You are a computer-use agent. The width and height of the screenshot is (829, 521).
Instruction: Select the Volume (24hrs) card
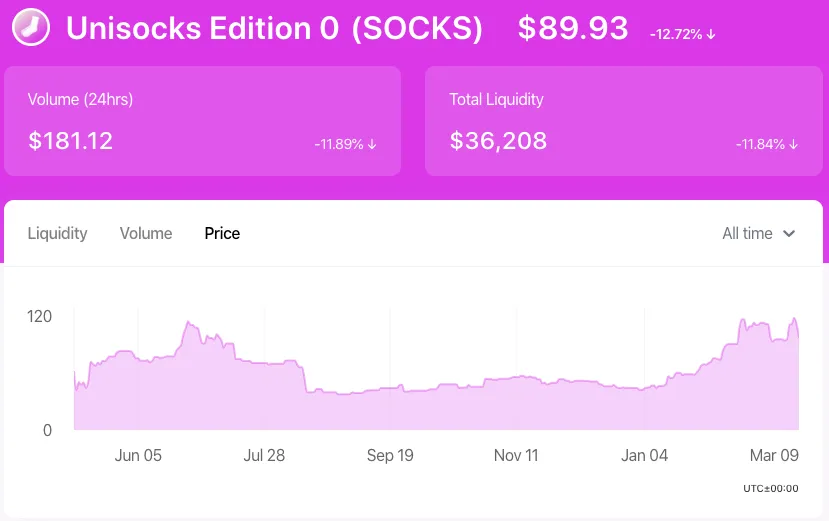point(202,121)
